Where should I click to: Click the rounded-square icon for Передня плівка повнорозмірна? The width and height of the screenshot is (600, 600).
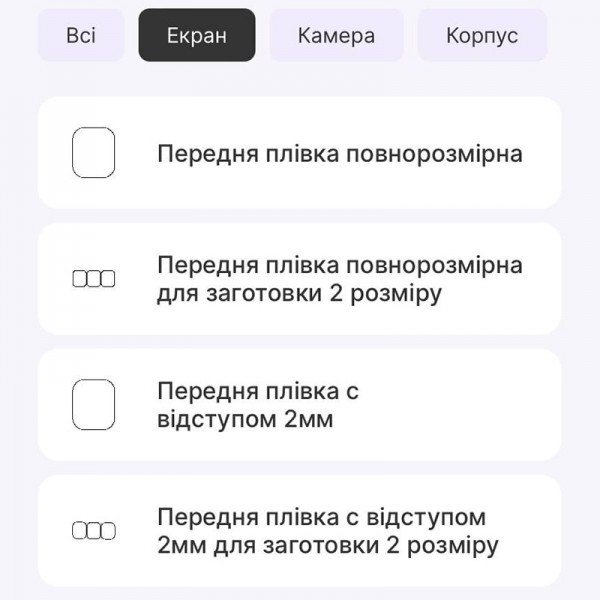point(94,153)
